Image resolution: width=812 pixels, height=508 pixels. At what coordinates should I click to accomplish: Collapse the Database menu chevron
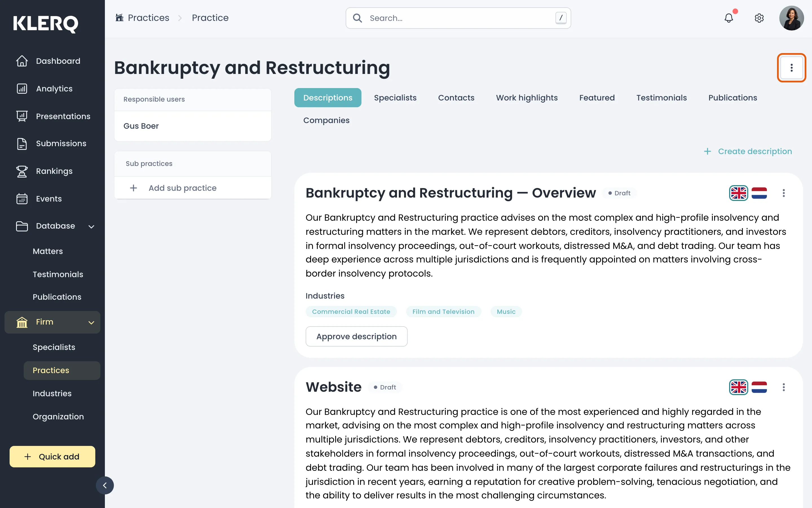click(91, 226)
